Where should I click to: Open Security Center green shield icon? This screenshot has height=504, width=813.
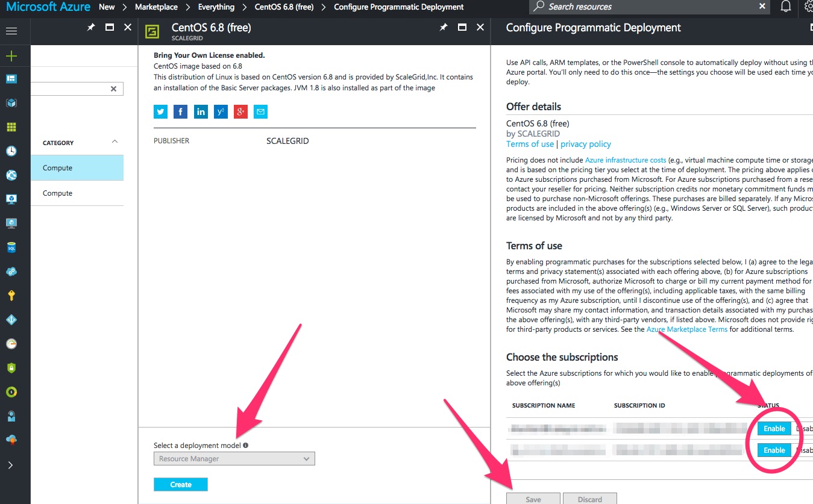click(11, 368)
